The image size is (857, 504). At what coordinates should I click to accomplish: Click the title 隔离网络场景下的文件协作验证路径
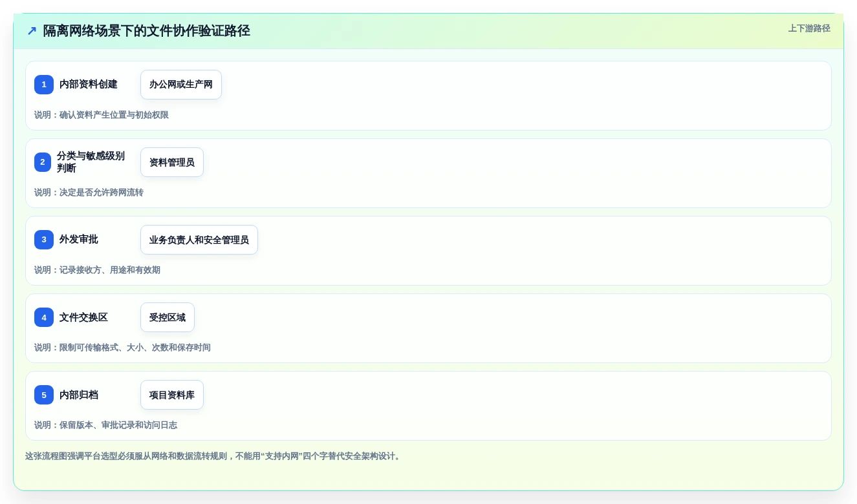(x=146, y=31)
